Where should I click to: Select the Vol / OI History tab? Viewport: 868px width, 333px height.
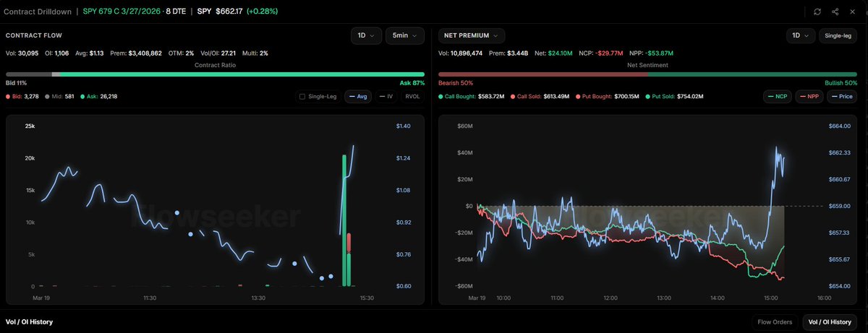click(x=830, y=321)
